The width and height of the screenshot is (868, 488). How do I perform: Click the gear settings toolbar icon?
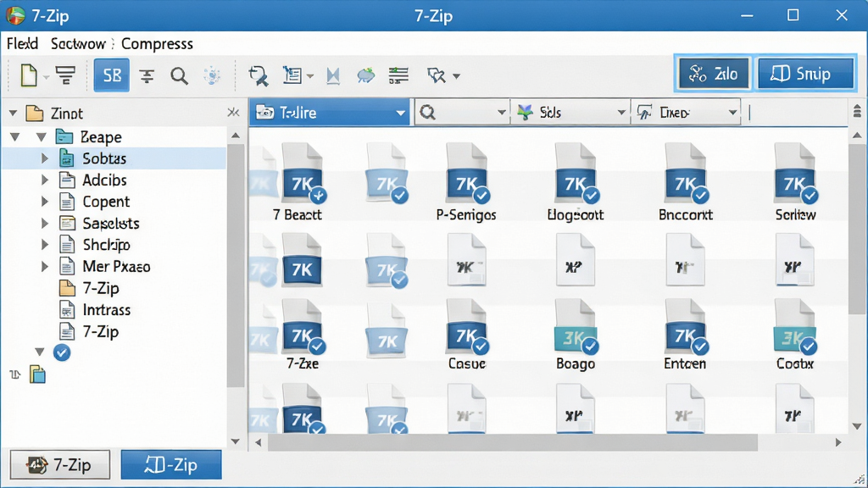pos(212,75)
